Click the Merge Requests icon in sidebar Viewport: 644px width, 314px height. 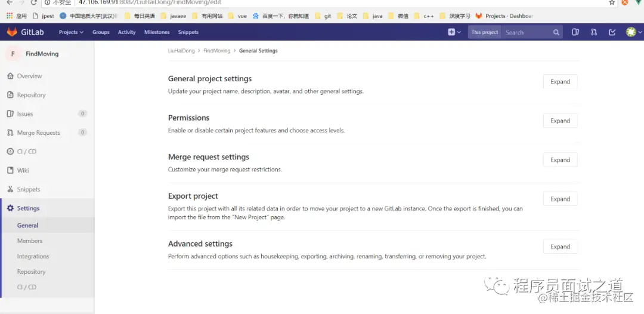point(10,133)
